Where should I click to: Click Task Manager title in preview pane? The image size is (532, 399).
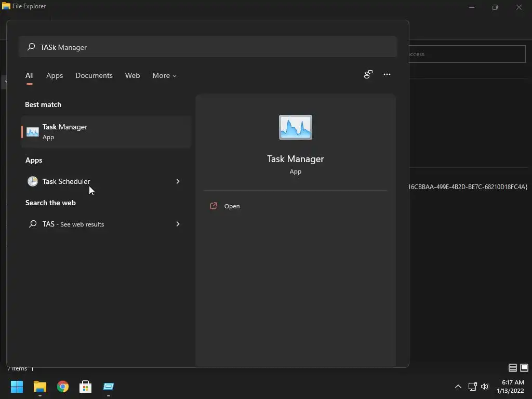point(296,159)
